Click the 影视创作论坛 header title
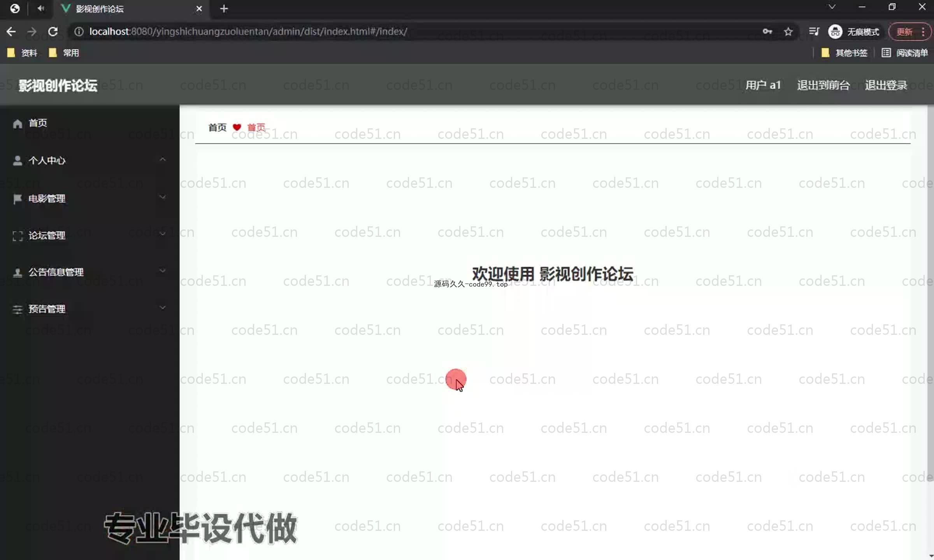Image resolution: width=934 pixels, height=560 pixels. tap(58, 85)
